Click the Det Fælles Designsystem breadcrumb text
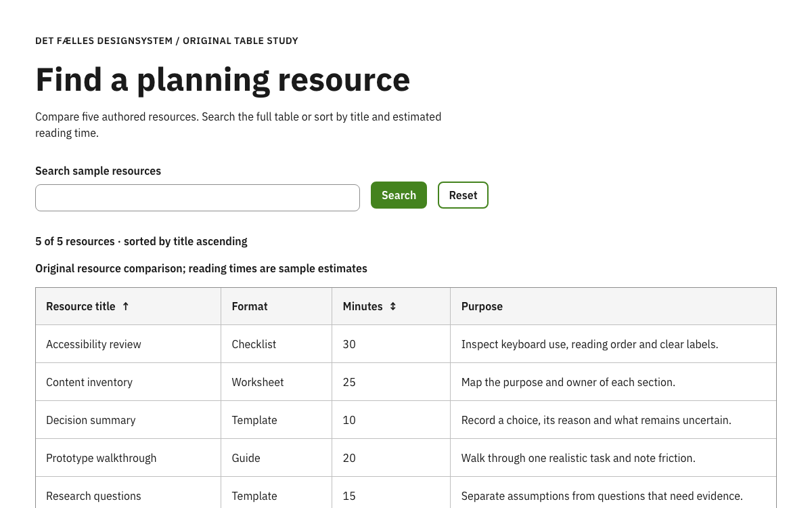812x508 pixels. (104, 41)
